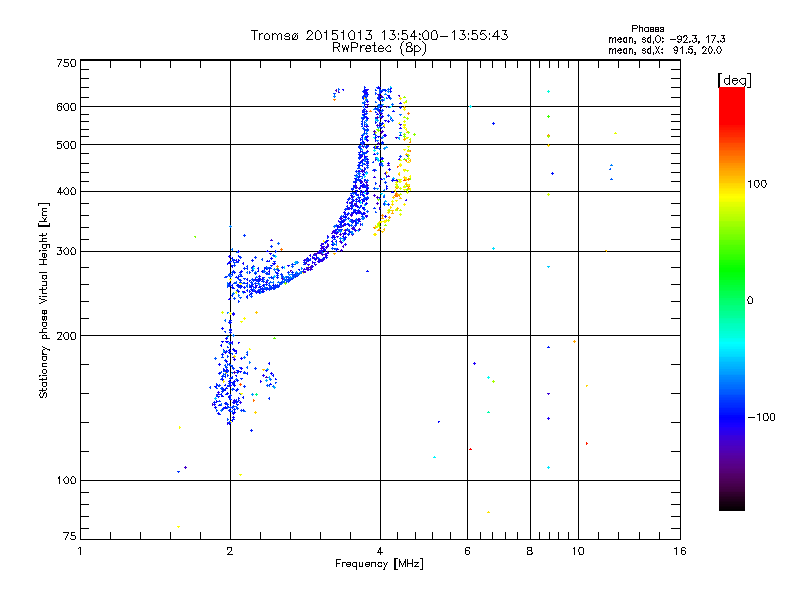Screen dimensions: 800x600
Task: Click the 'mean, sd,O: -92.3, 17.3' text
Action: tap(667, 40)
